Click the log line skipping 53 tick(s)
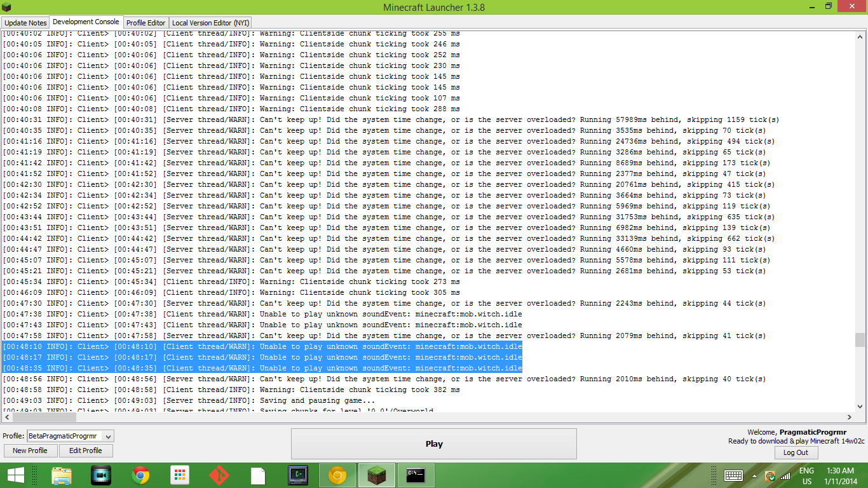This screenshot has height=488, width=868. point(384,271)
